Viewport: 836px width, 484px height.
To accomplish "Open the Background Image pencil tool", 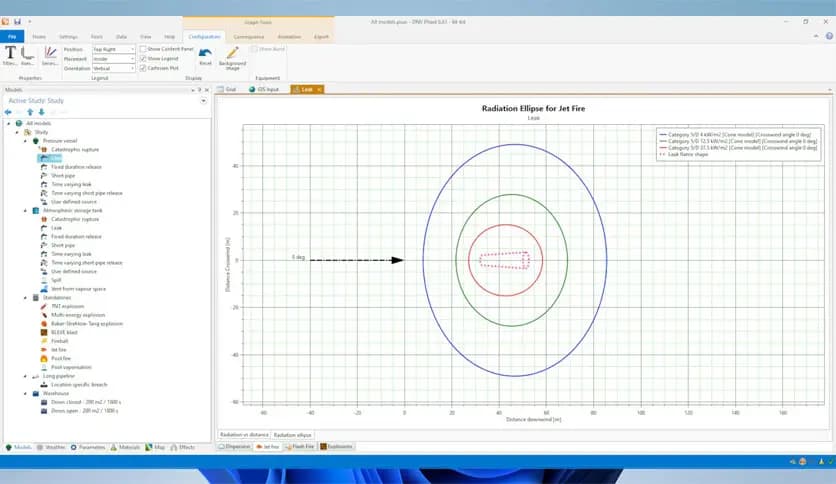I will 232,58.
